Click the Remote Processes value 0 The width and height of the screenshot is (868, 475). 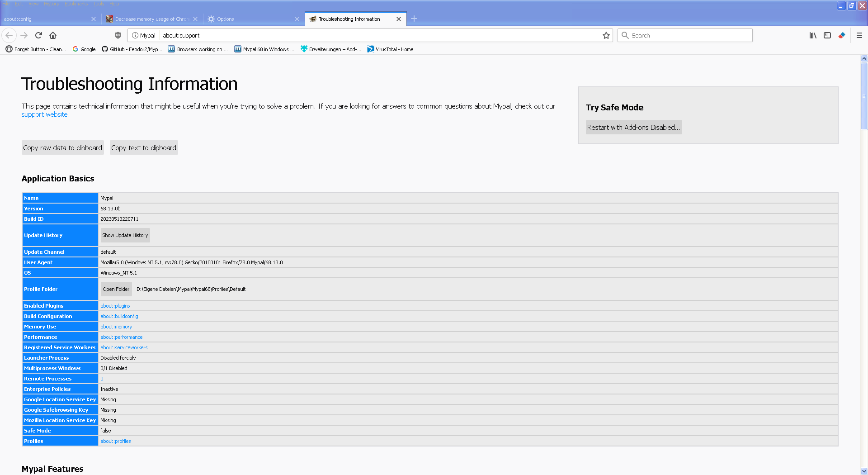[x=102, y=379]
